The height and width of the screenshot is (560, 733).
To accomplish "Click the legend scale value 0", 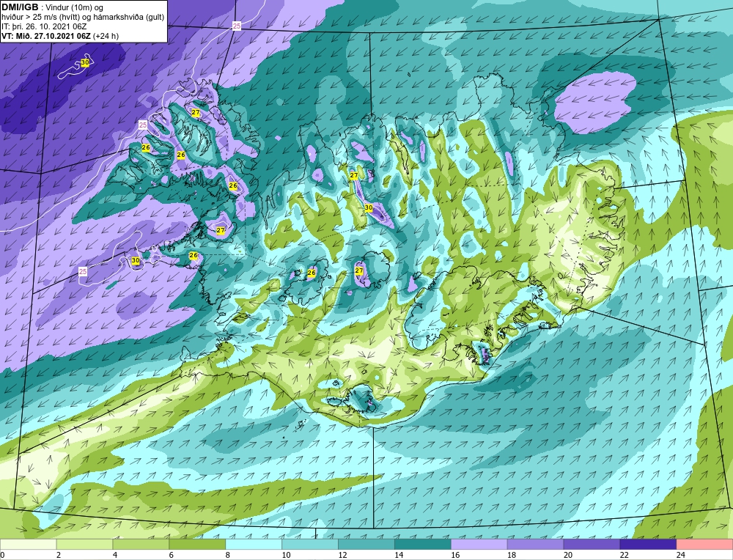I will click(2, 555).
